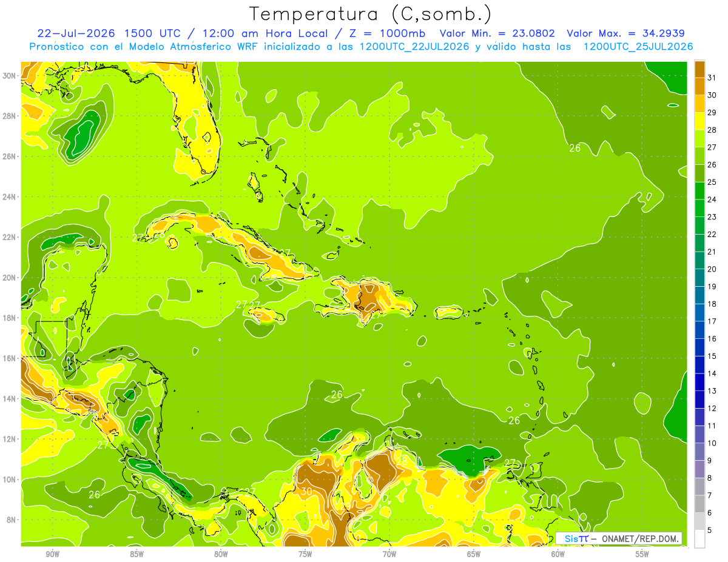Click the lime swatch between 27 and 28
728x562 pixels.
pyautogui.click(x=699, y=138)
